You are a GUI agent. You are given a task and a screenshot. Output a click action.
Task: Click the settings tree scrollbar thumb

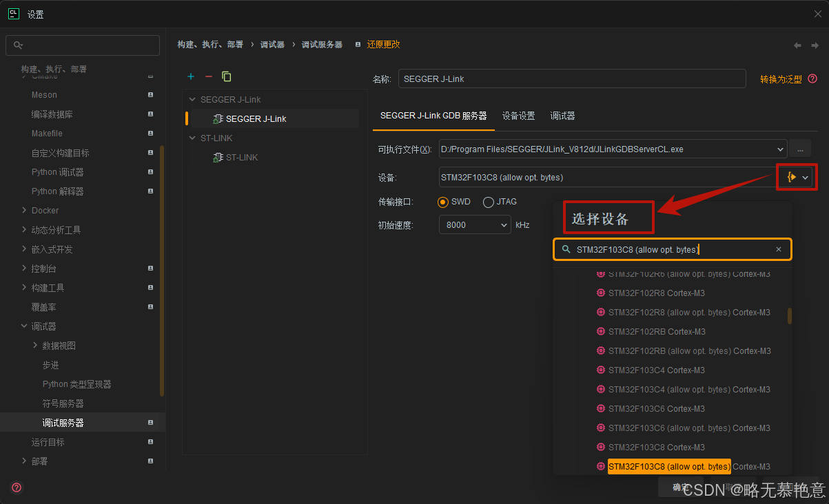pos(162,270)
